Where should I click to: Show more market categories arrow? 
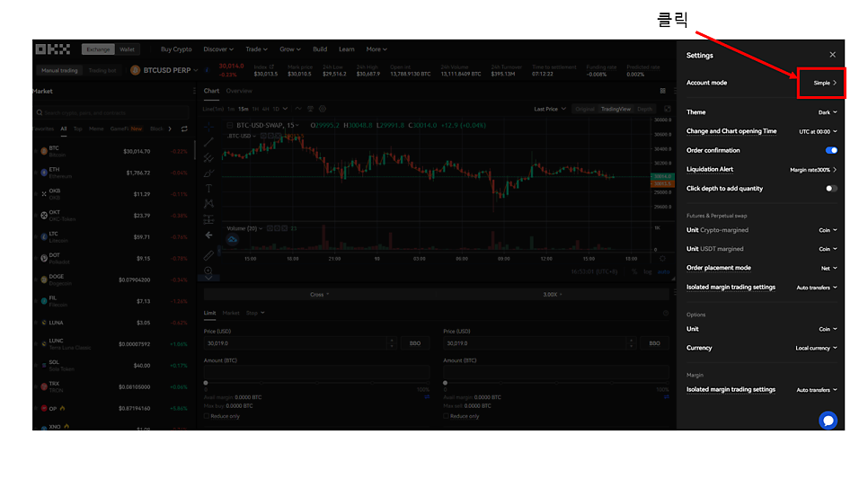(170, 129)
